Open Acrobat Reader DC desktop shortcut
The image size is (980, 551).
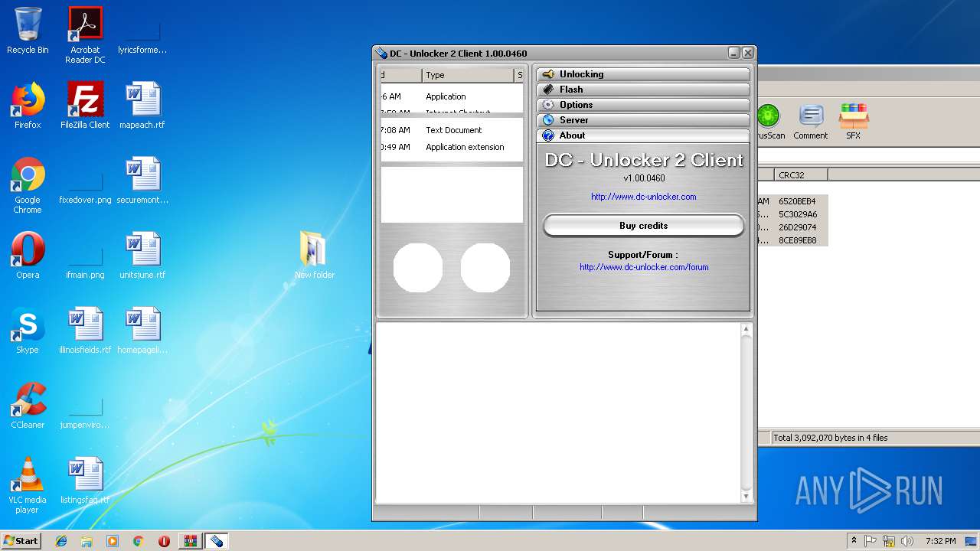pyautogui.click(x=85, y=35)
